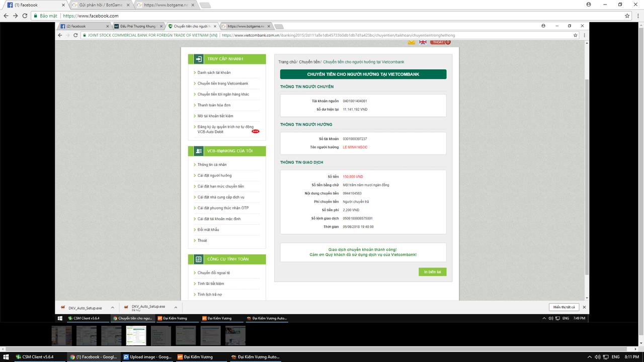Go forward in the outer Facebook browser
Screen dimensions: 644x362
pyautogui.click(x=15, y=16)
